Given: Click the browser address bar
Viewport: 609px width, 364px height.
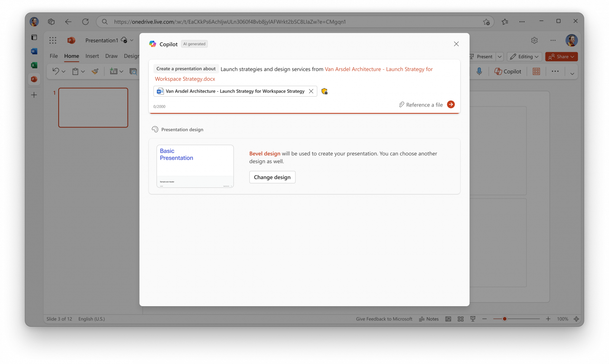Looking at the screenshot, I should coord(295,22).
